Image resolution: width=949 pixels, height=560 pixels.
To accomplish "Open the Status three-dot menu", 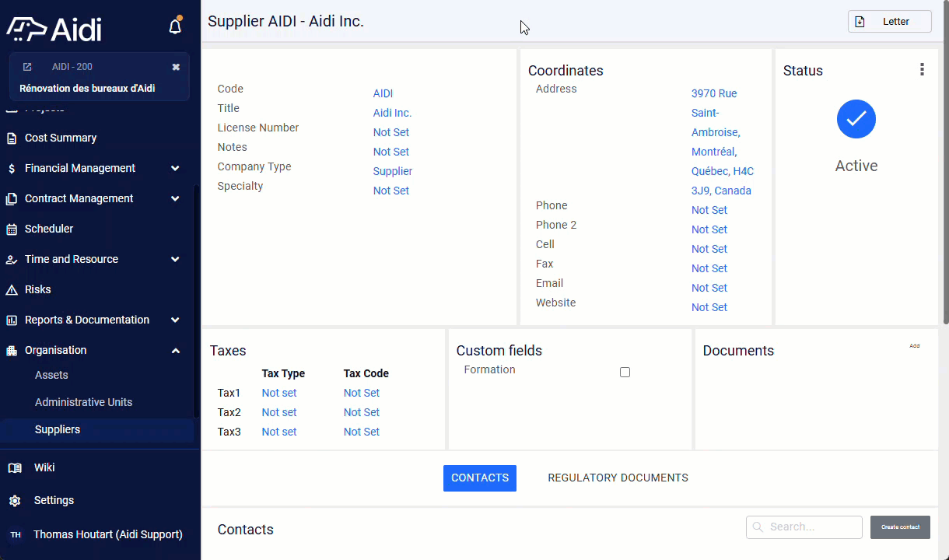I will [922, 69].
